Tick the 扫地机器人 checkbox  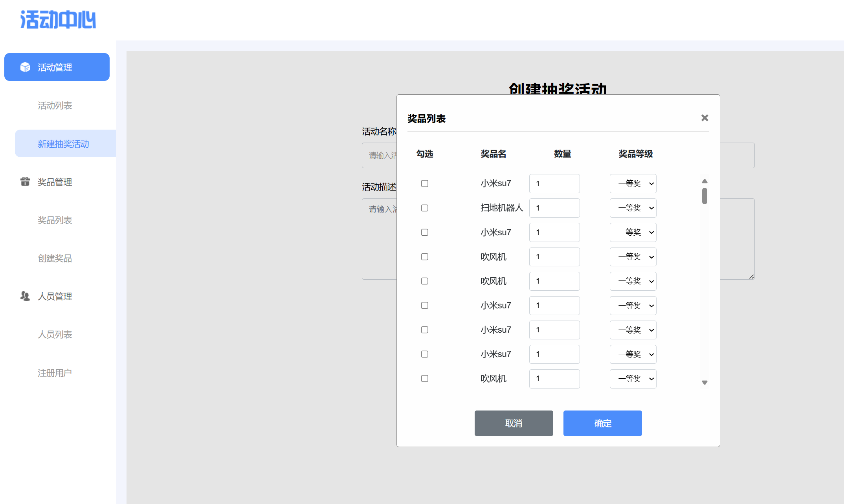tap(424, 208)
